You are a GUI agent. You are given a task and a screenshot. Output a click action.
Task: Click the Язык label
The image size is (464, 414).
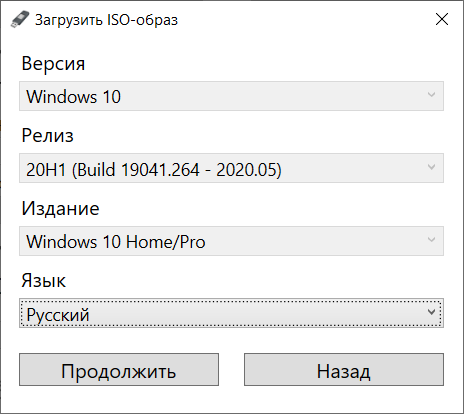(x=43, y=281)
